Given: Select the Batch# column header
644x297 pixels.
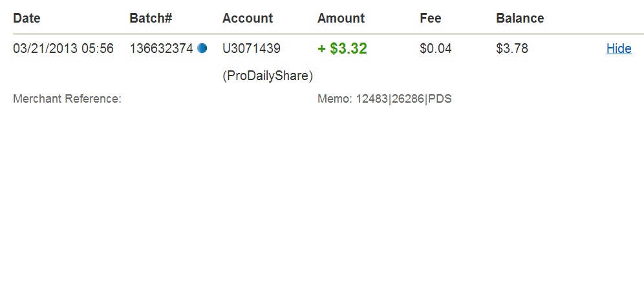Looking at the screenshot, I should pos(151,18).
